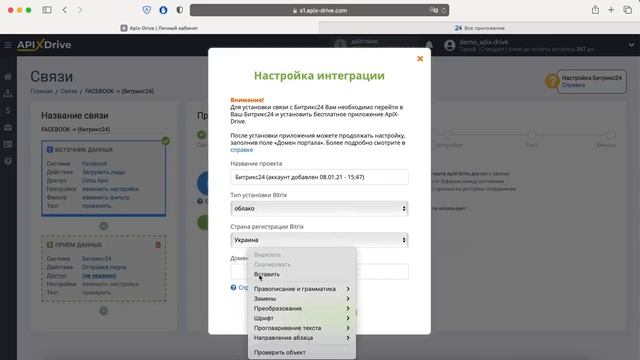Image resolution: width=640 pixels, height=360 pixels.
Task: Click the Название проекта input field
Action: pos(319,177)
